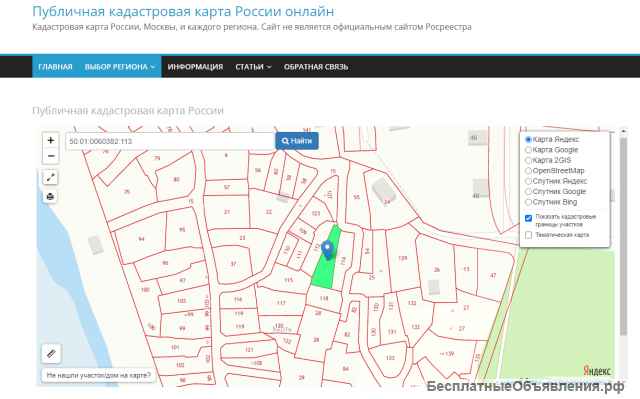Image resolution: width=640 pixels, height=399 pixels.
Task: Select OpenStreetMap radio option
Action: [528, 171]
